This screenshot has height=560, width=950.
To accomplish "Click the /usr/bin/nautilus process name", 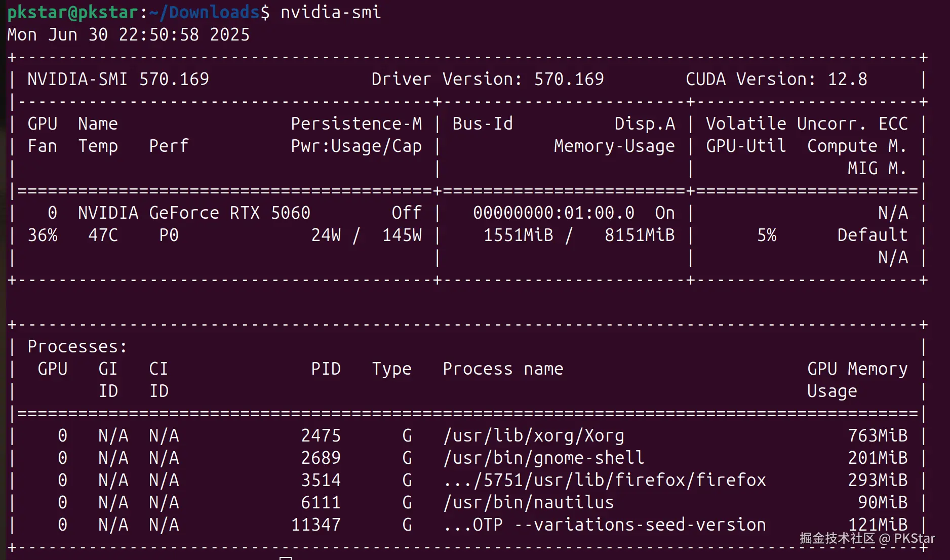I will (x=528, y=502).
